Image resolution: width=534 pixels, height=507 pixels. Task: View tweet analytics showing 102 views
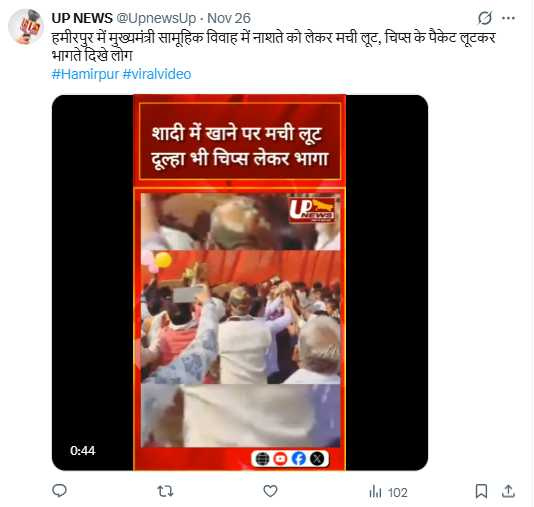tap(388, 492)
